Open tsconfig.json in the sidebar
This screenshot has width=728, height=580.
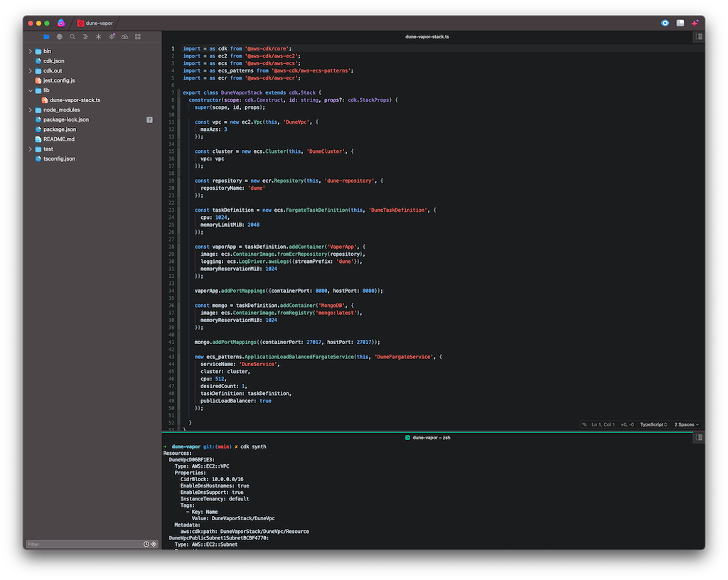coord(59,159)
